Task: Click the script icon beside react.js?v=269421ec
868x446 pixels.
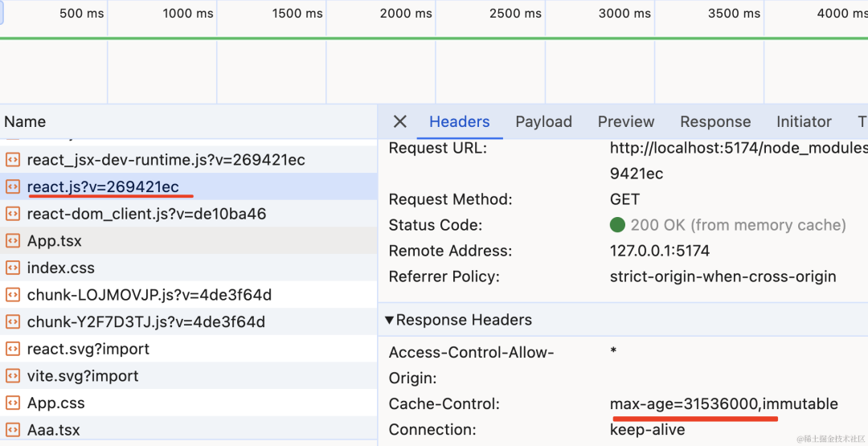Action: point(13,187)
